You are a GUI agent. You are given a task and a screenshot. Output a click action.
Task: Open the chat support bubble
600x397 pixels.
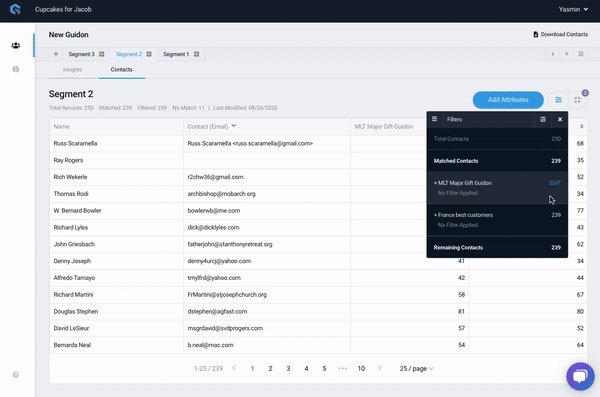tap(580, 376)
